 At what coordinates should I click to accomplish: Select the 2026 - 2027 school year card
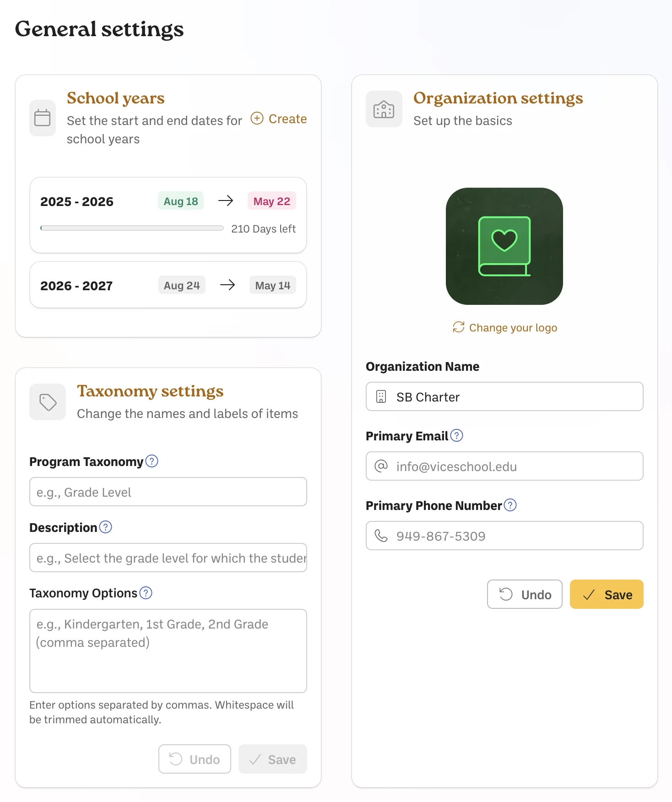[168, 285]
